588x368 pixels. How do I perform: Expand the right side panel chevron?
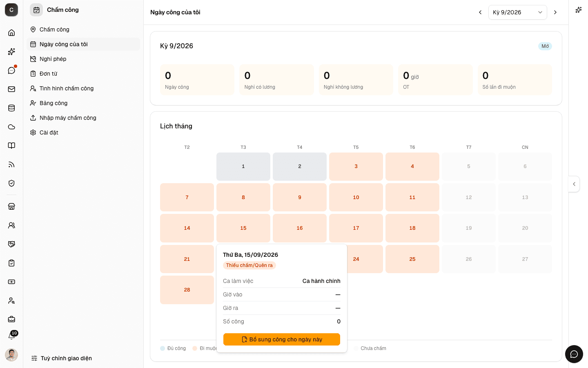pyautogui.click(x=574, y=184)
